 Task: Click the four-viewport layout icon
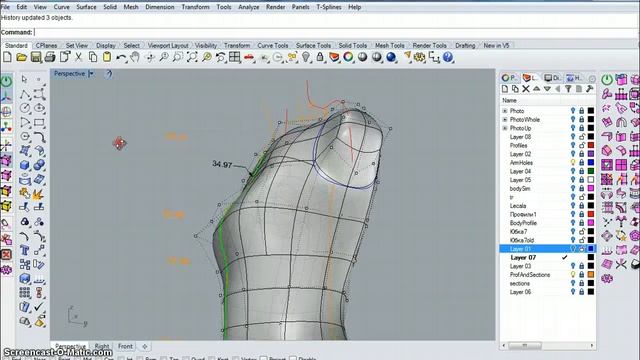click(234, 57)
